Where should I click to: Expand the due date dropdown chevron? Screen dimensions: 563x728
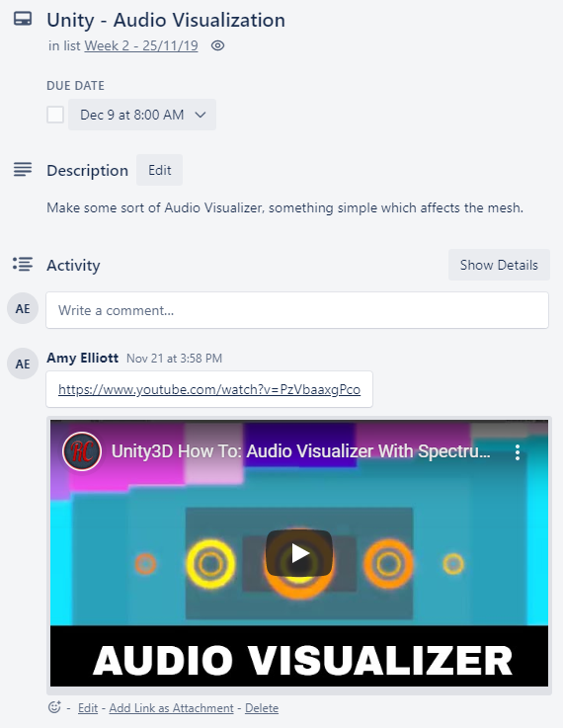[x=201, y=115]
